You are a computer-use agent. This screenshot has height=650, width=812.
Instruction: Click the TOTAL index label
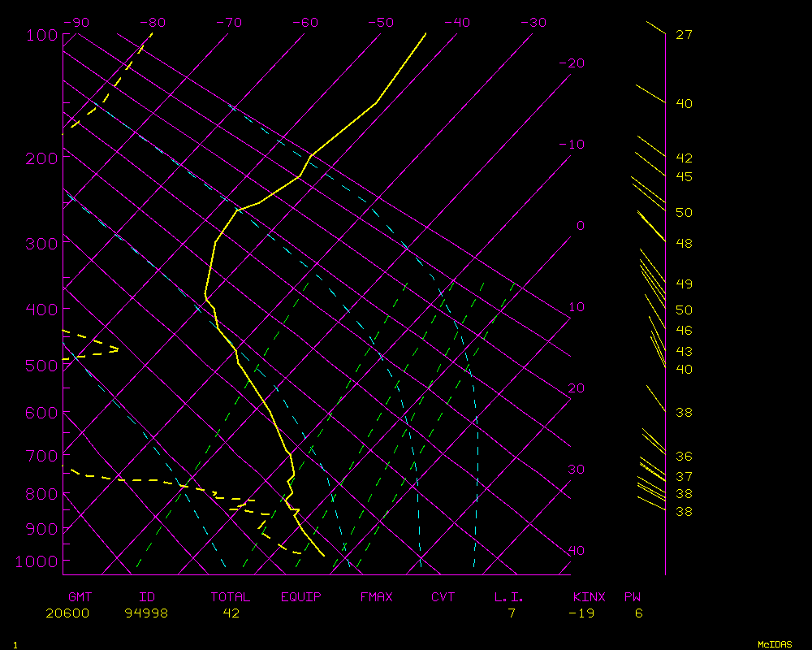[x=231, y=597]
